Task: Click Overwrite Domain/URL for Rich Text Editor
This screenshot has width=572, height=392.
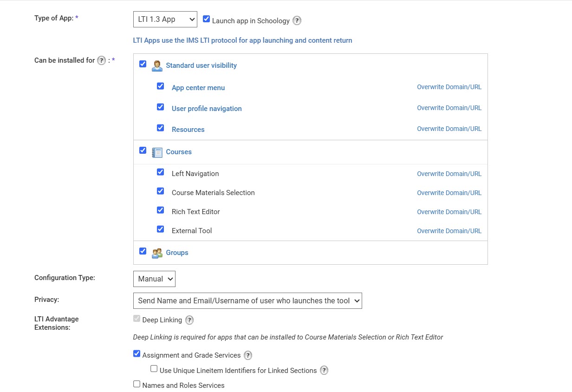Action: 449,212
